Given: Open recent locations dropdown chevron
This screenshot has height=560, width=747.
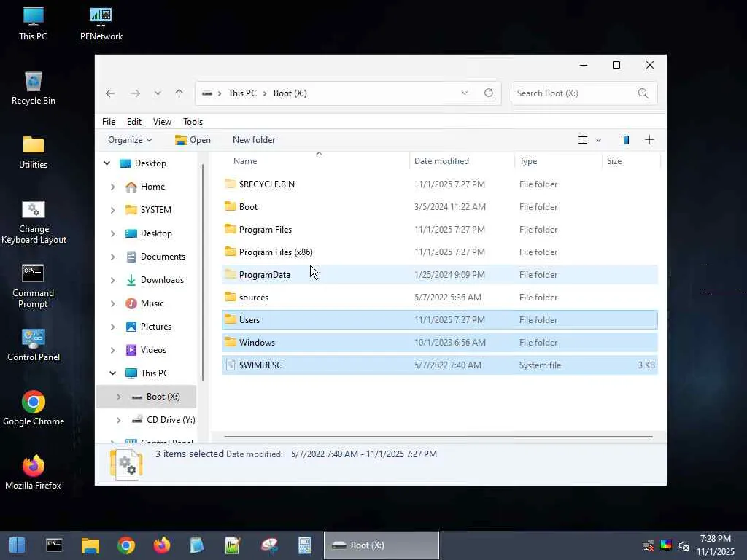Looking at the screenshot, I should [x=158, y=93].
